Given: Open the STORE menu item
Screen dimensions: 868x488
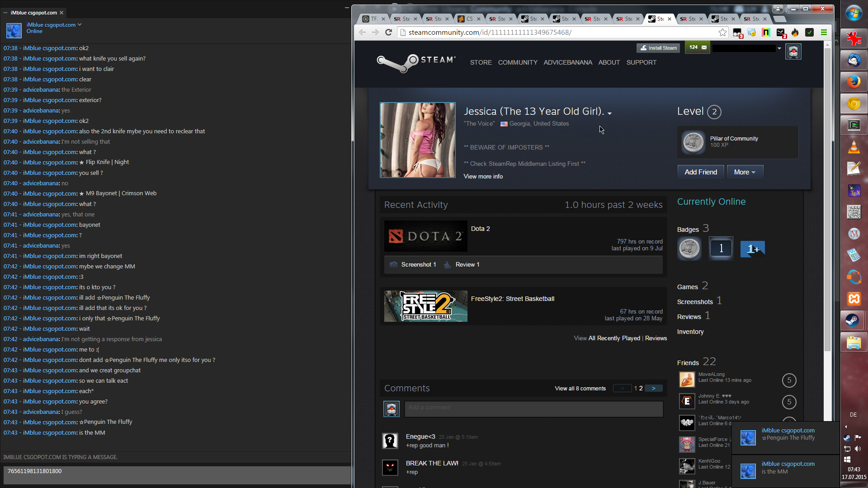Looking at the screenshot, I should (481, 62).
